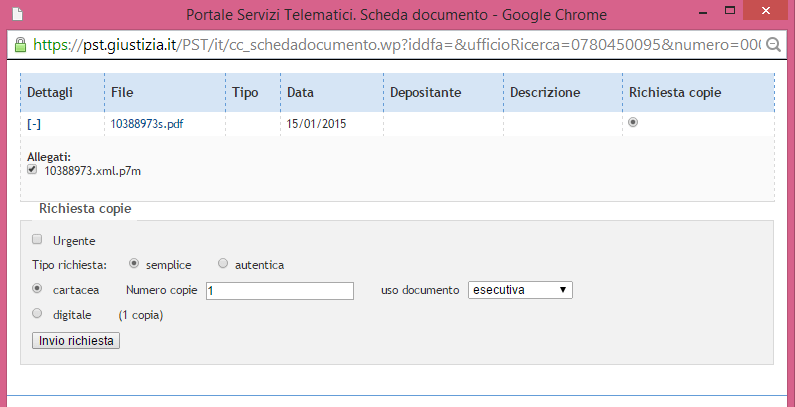795x407 pixels.
Task: Click the pst.giustizia.it URL address bar
Action: [x=390, y=45]
